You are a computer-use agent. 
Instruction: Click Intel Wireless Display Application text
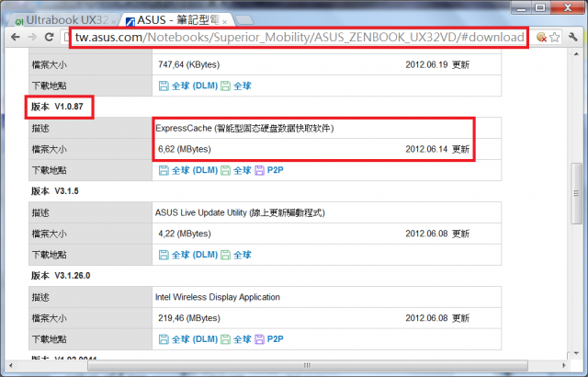218,297
